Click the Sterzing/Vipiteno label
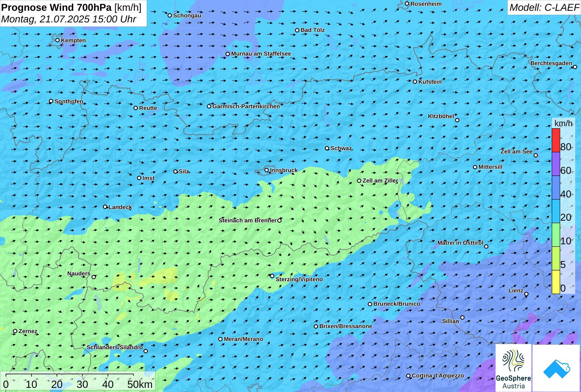Image resolution: width=581 pixels, height=392 pixels. (x=299, y=279)
